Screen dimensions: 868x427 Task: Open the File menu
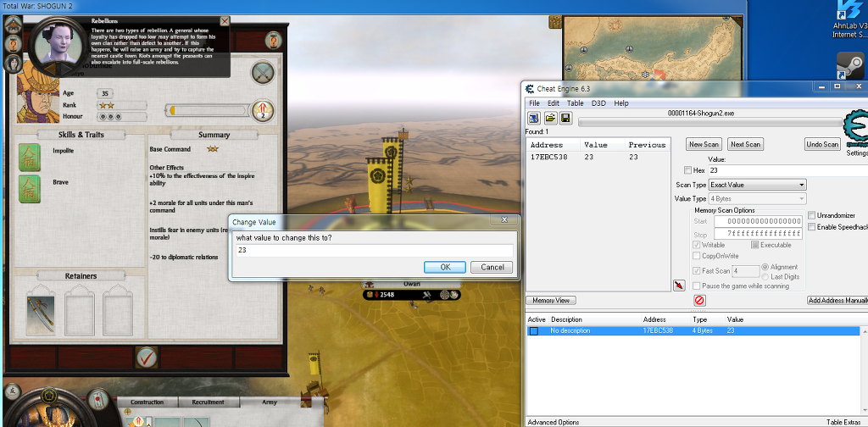pos(534,103)
